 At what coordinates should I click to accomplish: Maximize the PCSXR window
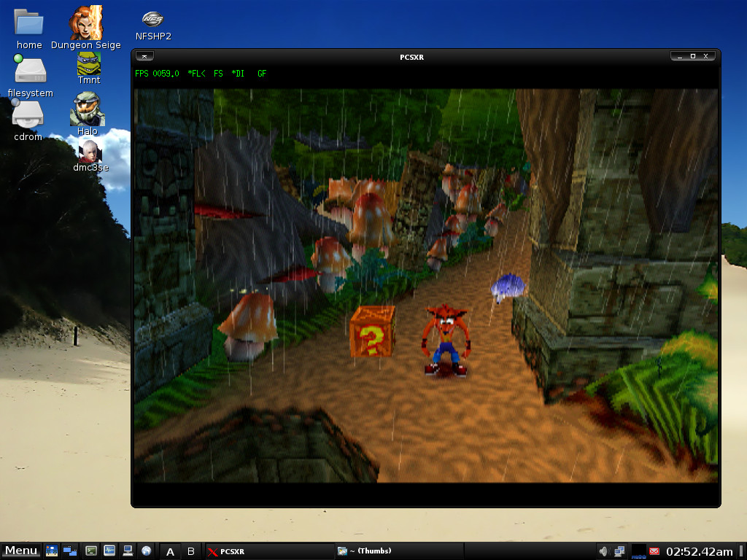(x=693, y=56)
